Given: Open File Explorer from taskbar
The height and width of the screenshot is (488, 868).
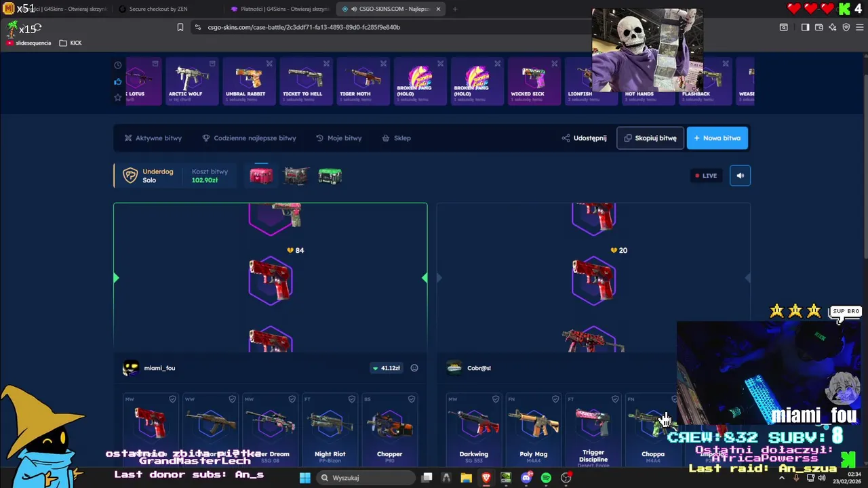Looking at the screenshot, I should pos(466,478).
